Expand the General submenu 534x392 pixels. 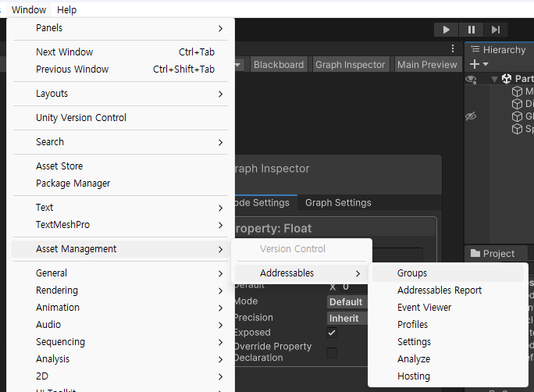coord(120,273)
